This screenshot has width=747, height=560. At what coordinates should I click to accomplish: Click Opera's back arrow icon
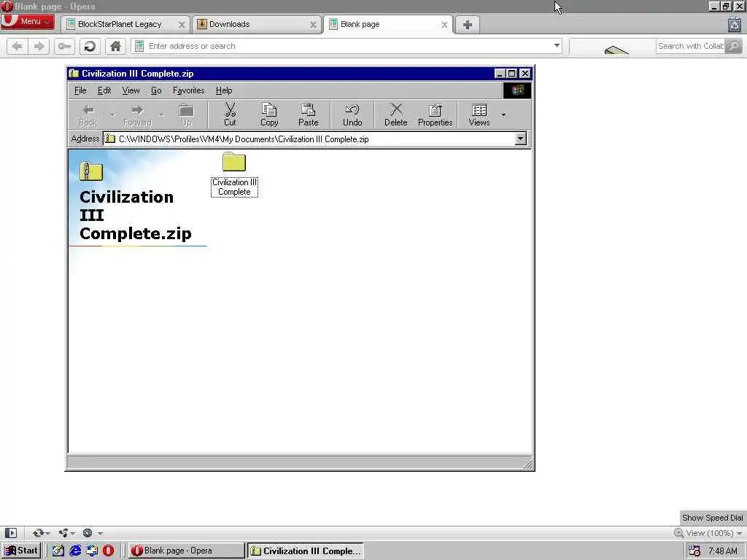(18, 46)
